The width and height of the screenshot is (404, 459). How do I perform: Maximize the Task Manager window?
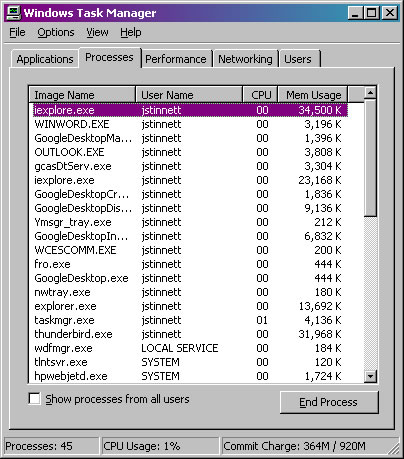pos(371,13)
